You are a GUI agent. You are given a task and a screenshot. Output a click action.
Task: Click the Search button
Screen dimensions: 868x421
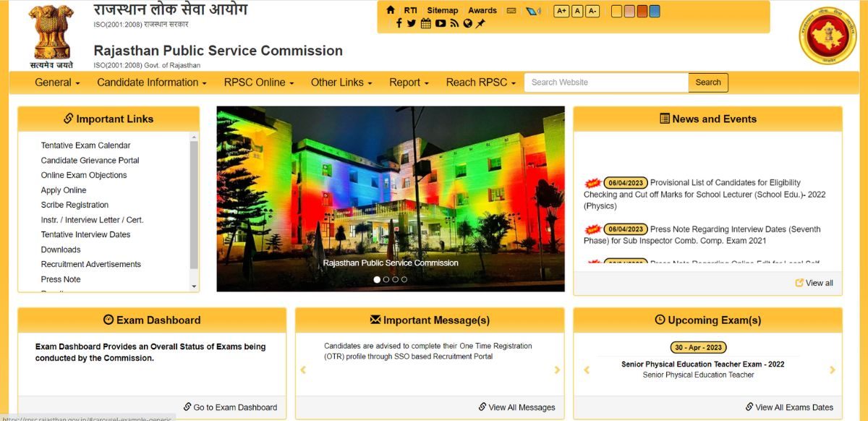point(708,82)
